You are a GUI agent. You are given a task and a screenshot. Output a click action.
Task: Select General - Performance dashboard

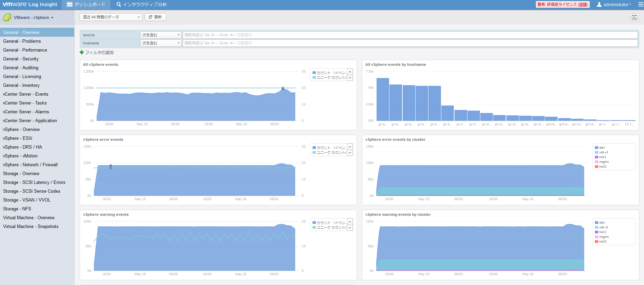[37, 50]
